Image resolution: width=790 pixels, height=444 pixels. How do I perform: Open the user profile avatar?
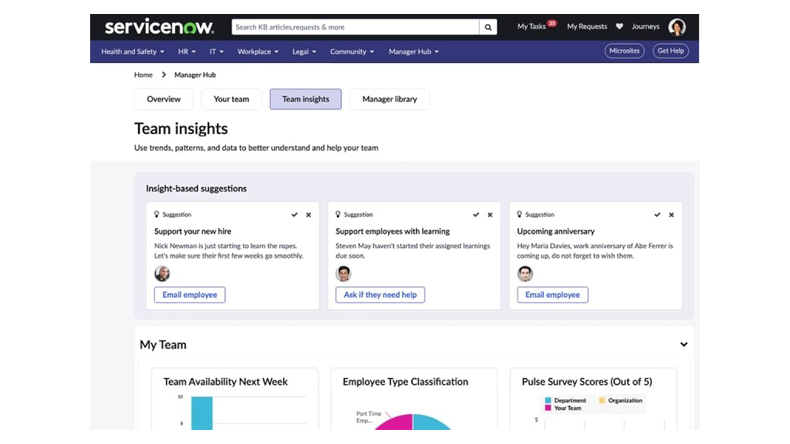coord(677,27)
